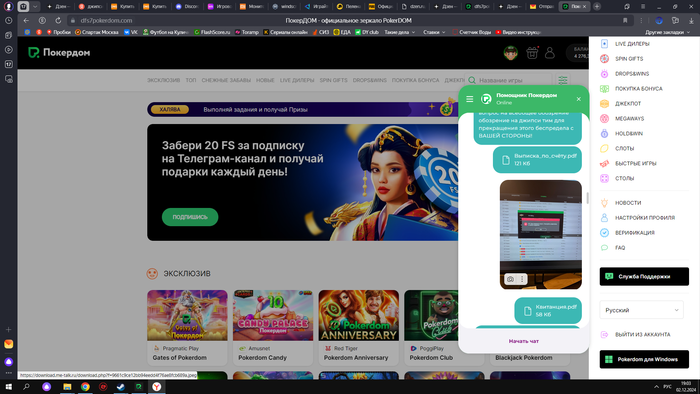Click the Покердом logo
Viewport: 700px width, 394px height.
(x=59, y=53)
